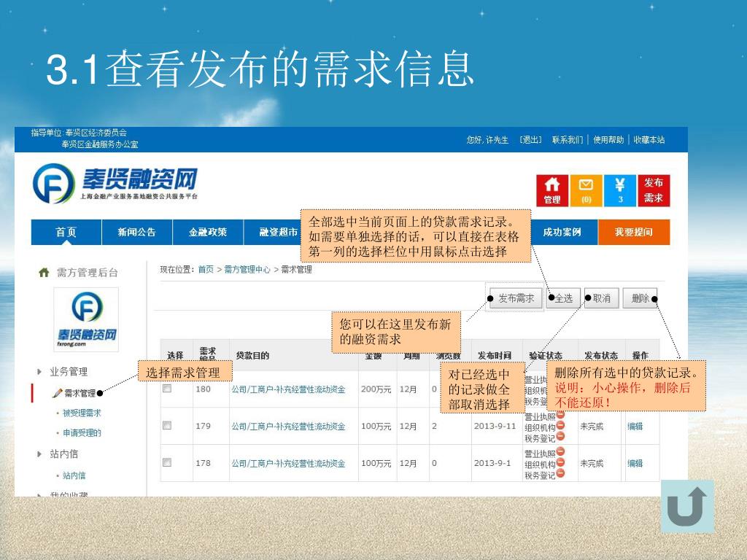Click 未完成 status in row 178

[x=592, y=463]
